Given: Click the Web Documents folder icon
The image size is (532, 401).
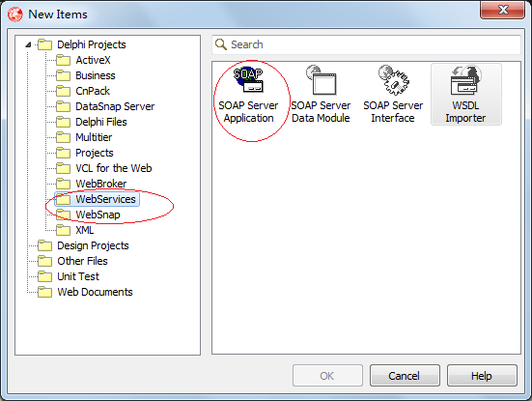Looking at the screenshot, I should 44,292.
